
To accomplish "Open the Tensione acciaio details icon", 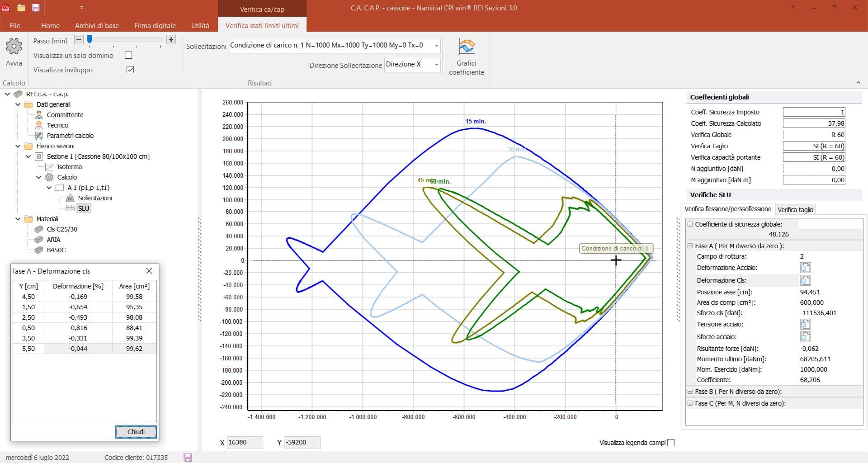I will (805, 324).
